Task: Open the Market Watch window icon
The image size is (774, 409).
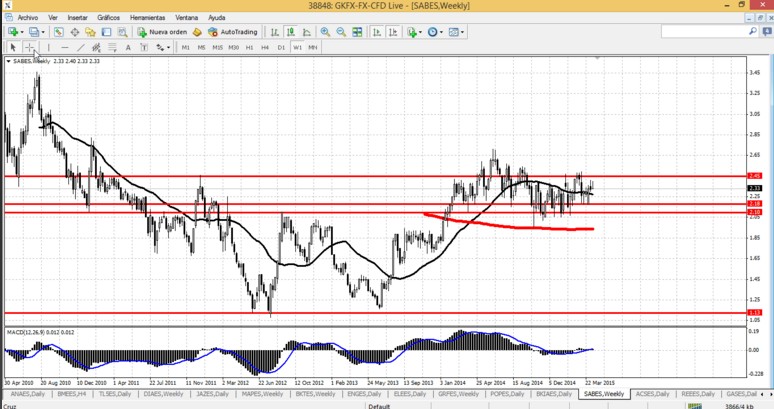Action: tap(58, 32)
